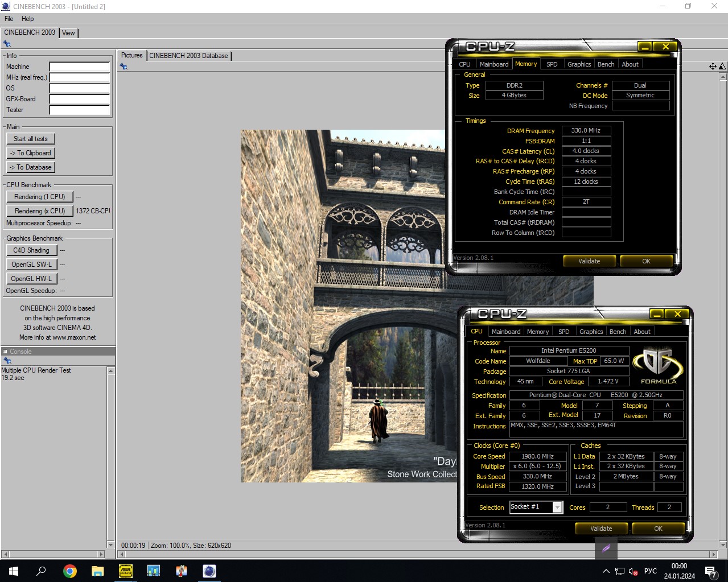Click the GFX-Board input field
Screen dimensions: 728x582
(79, 99)
